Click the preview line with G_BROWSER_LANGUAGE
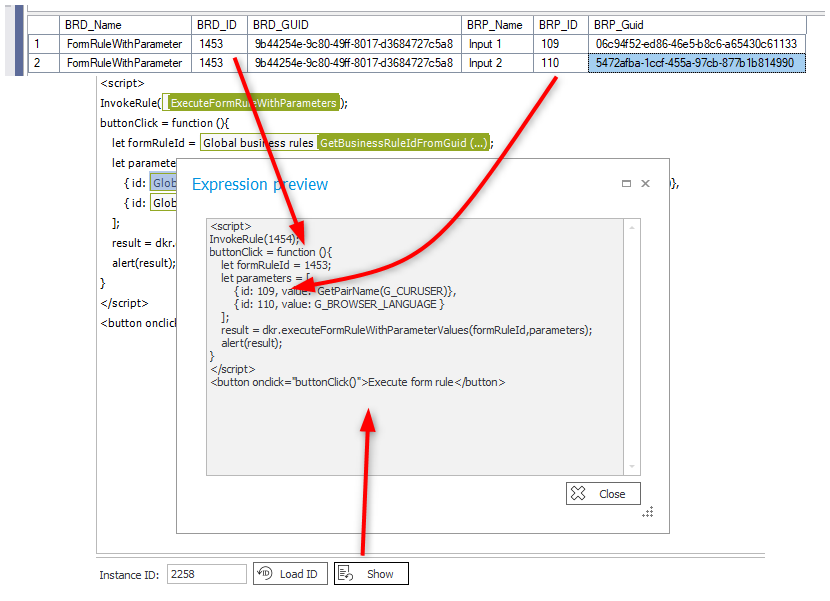This screenshot has width=830, height=601. (x=339, y=304)
